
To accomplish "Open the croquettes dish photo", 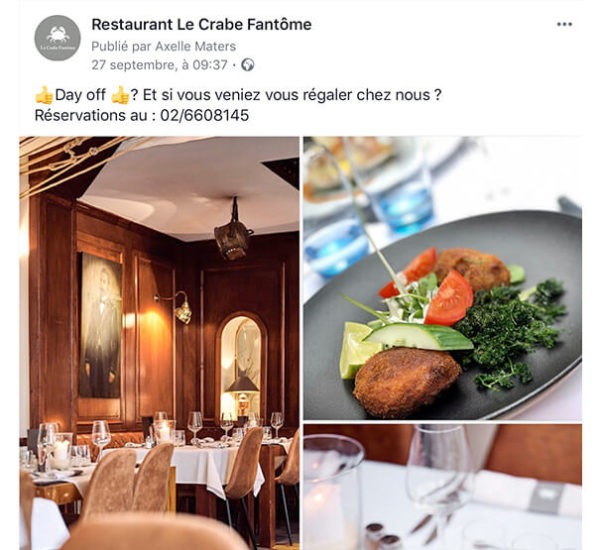I will [443, 278].
